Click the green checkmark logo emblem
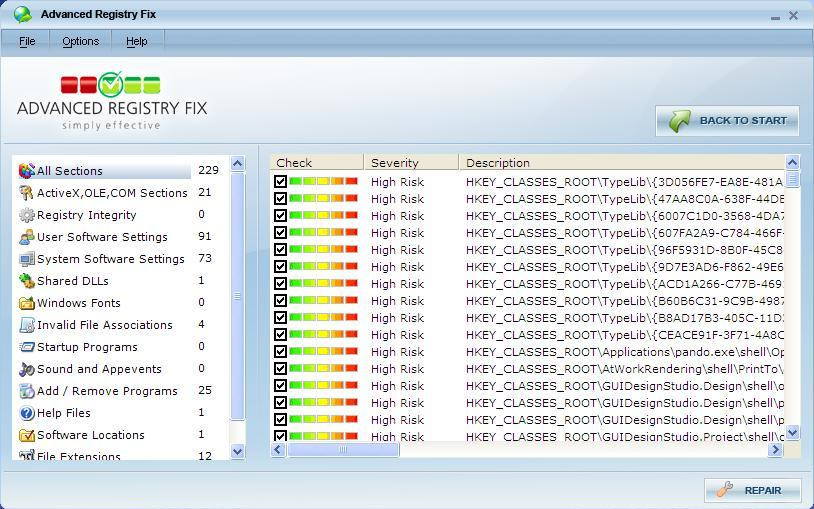 pyautogui.click(x=111, y=84)
